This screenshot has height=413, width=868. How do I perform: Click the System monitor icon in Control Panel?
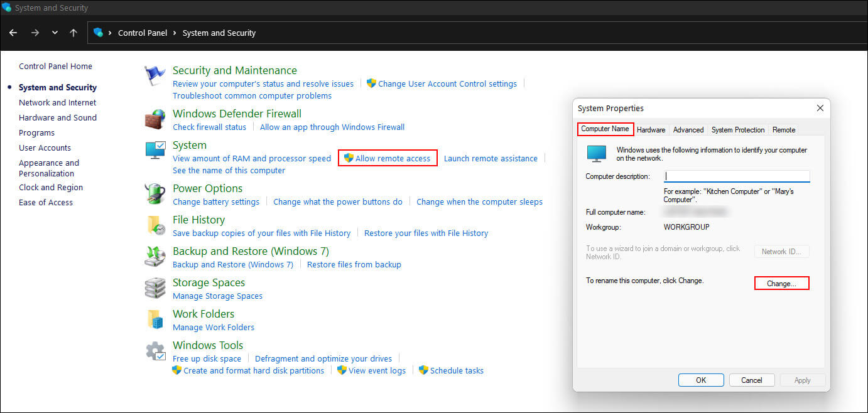155,151
